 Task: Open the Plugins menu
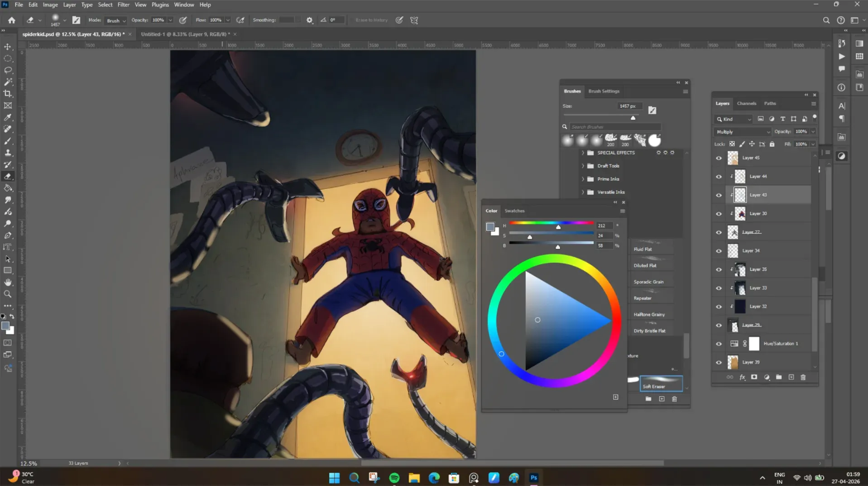[160, 5]
